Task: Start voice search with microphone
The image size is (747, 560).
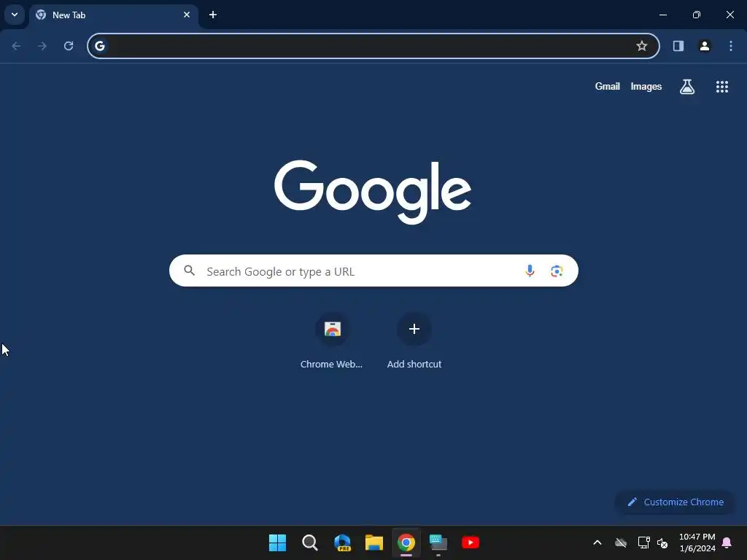Action: click(530, 271)
